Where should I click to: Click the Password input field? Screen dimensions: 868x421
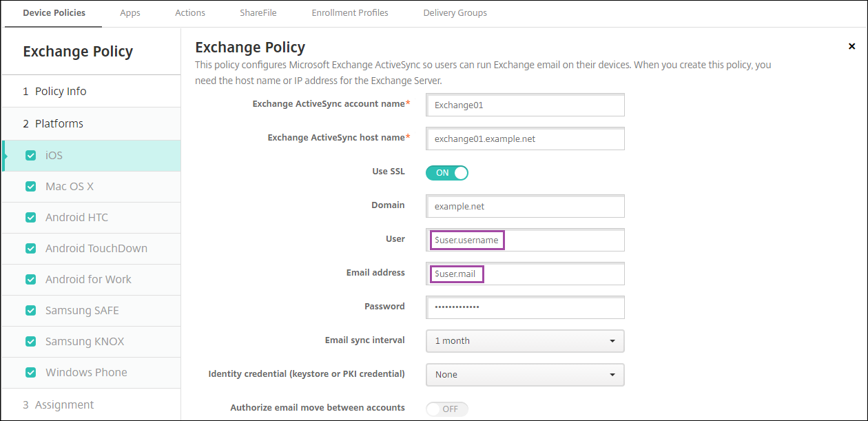(x=525, y=307)
